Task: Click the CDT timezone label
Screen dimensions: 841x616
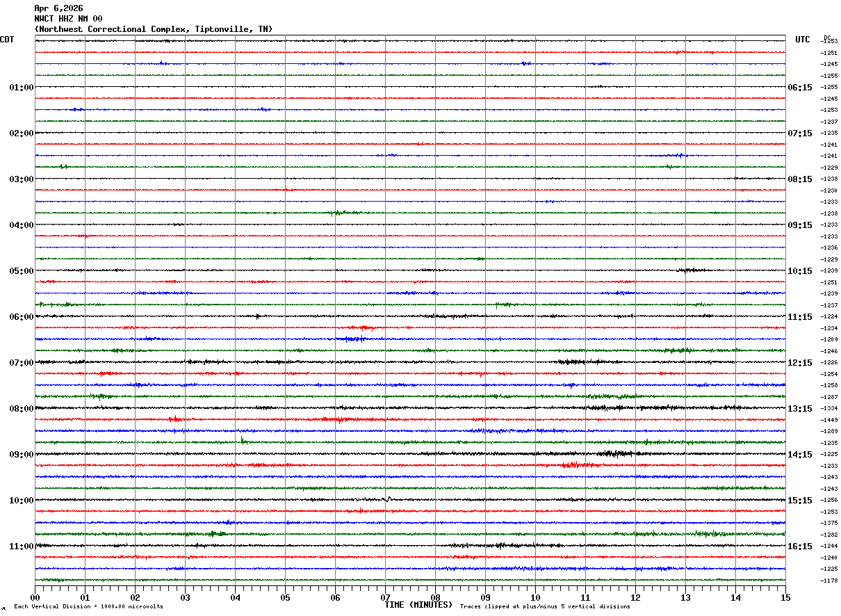Action: click(7, 40)
